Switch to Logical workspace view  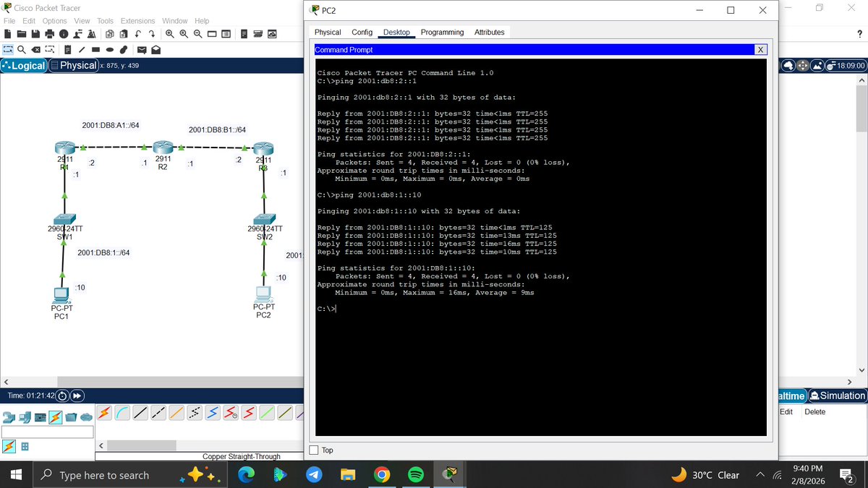[24, 65]
